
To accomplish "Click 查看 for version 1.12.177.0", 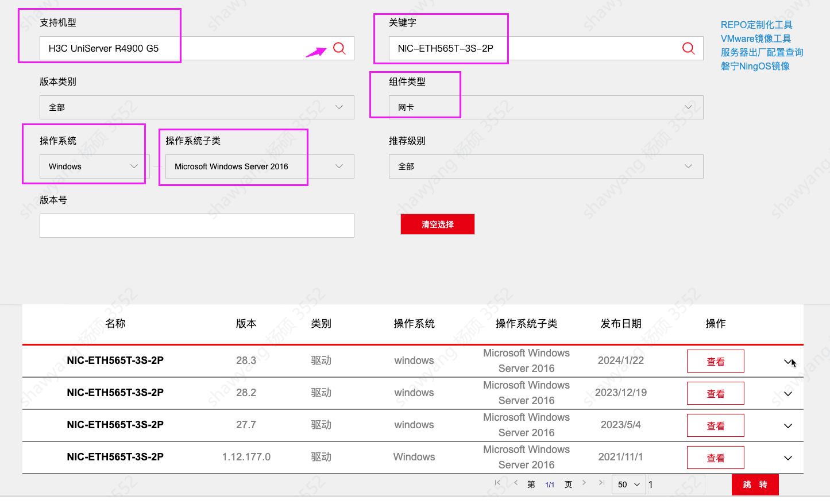I will tap(716, 458).
